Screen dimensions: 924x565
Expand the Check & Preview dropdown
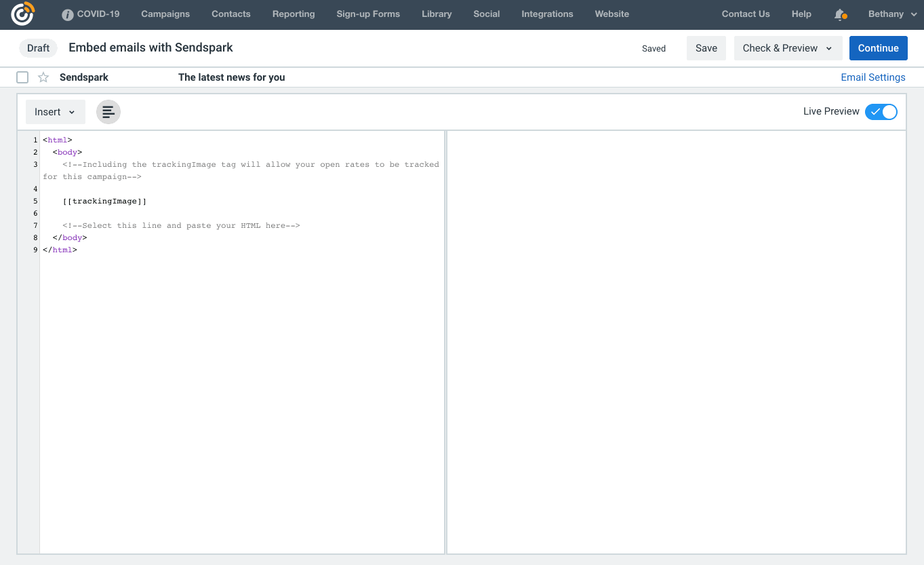pos(788,48)
